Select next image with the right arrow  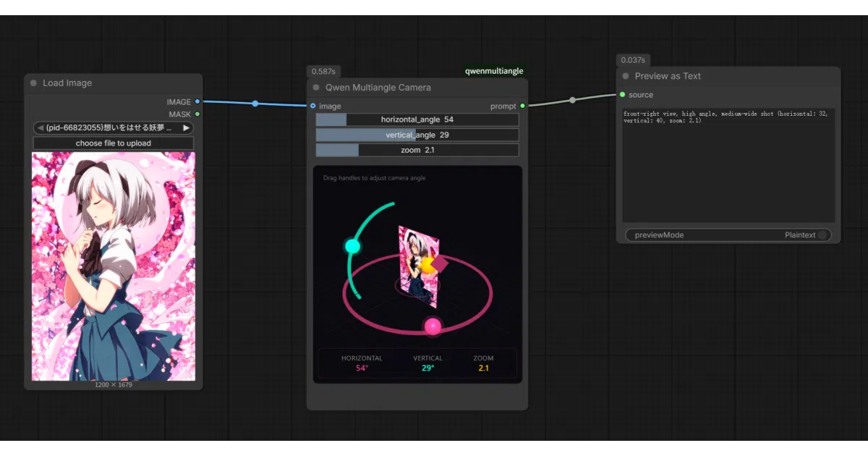(187, 128)
